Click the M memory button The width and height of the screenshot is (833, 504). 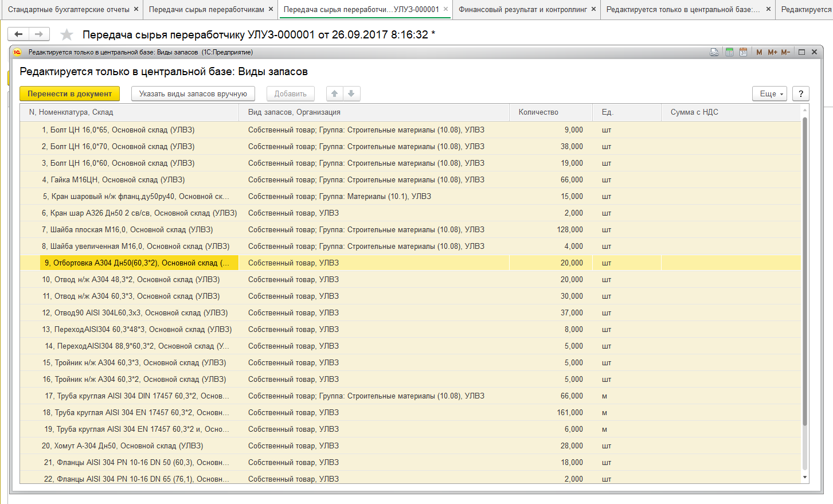759,52
